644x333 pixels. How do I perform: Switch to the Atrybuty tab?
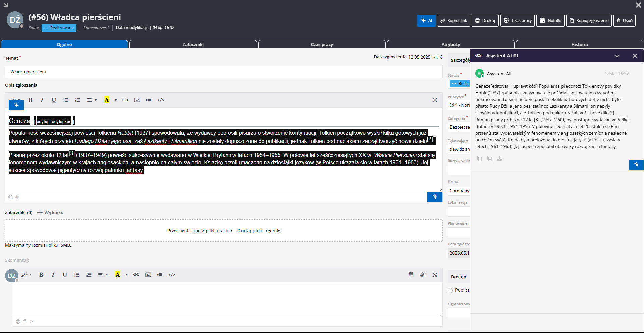point(451,44)
